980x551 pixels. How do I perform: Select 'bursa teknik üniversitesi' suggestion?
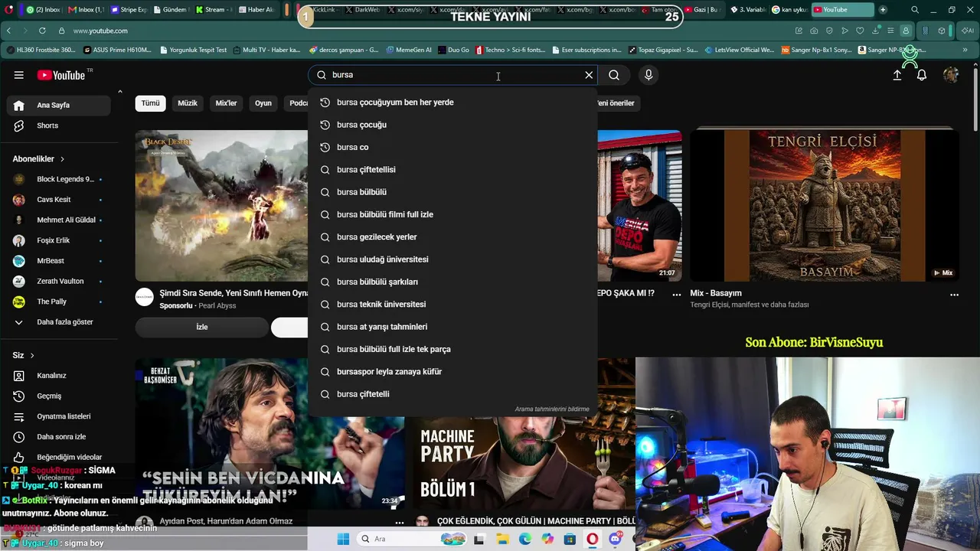(452, 305)
